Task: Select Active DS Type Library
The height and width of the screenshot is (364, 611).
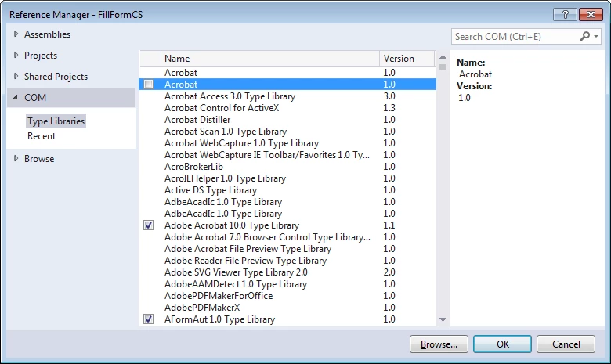Action: point(287,190)
